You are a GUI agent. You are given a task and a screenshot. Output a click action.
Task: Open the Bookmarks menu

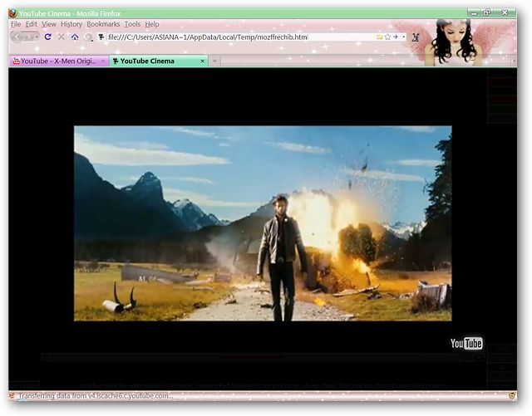pyautogui.click(x=103, y=24)
